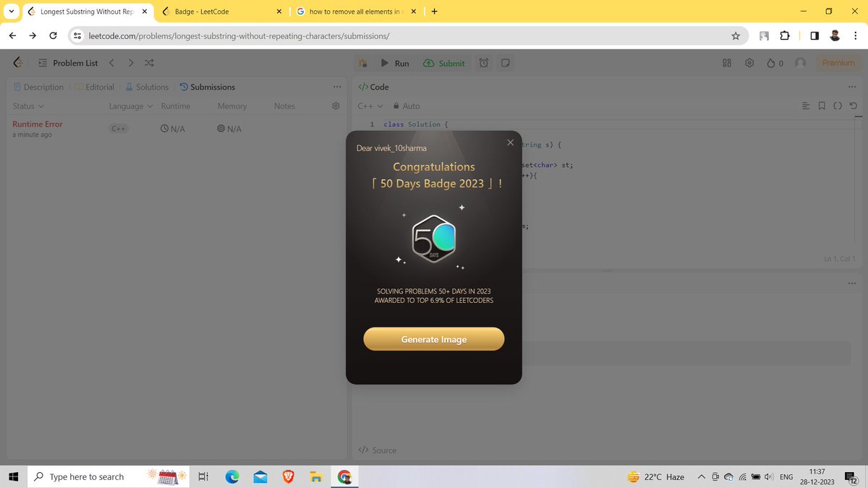This screenshot has height=488, width=868.
Task: Expand the Status filter dropdown
Action: (x=28, y=106)
